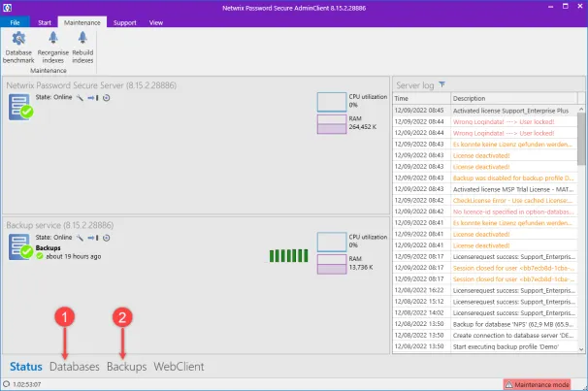588x391 pixels.
Task: Select log row Start executing backup profile 'Demo'
Action: point(485,346)
